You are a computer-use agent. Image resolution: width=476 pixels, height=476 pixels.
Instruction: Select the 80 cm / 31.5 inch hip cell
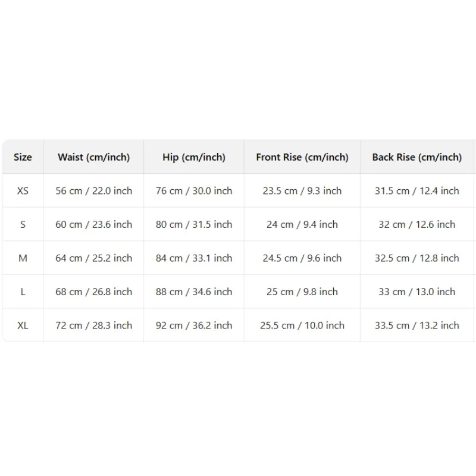pyautogui.click(x=194, y=224)
